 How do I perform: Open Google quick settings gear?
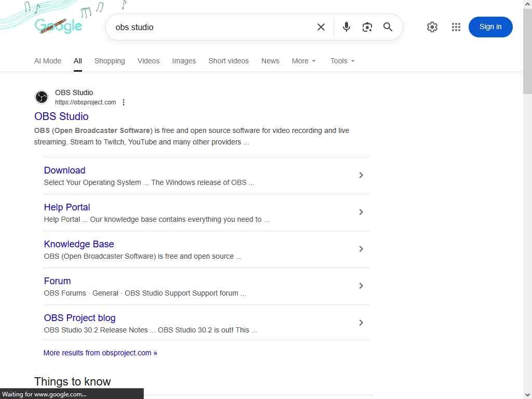[x=432, y=27]
